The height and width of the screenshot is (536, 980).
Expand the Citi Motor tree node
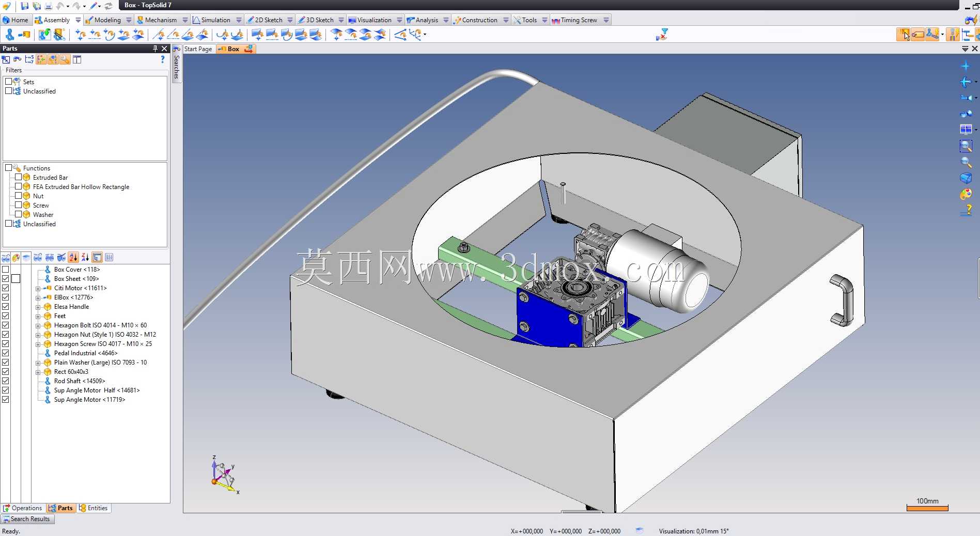tap(38, 289)
